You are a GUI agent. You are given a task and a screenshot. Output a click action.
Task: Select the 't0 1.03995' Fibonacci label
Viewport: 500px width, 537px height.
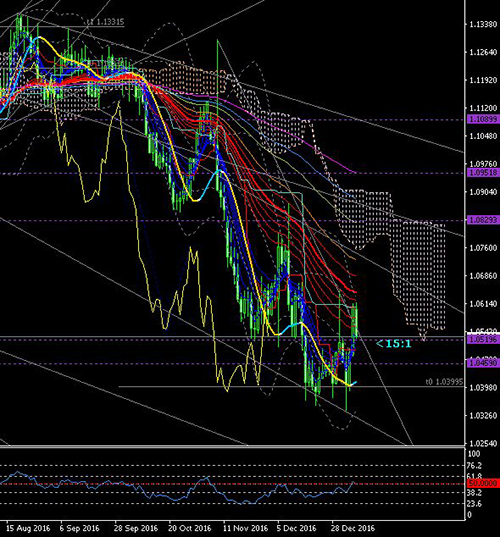coord(444,382)
